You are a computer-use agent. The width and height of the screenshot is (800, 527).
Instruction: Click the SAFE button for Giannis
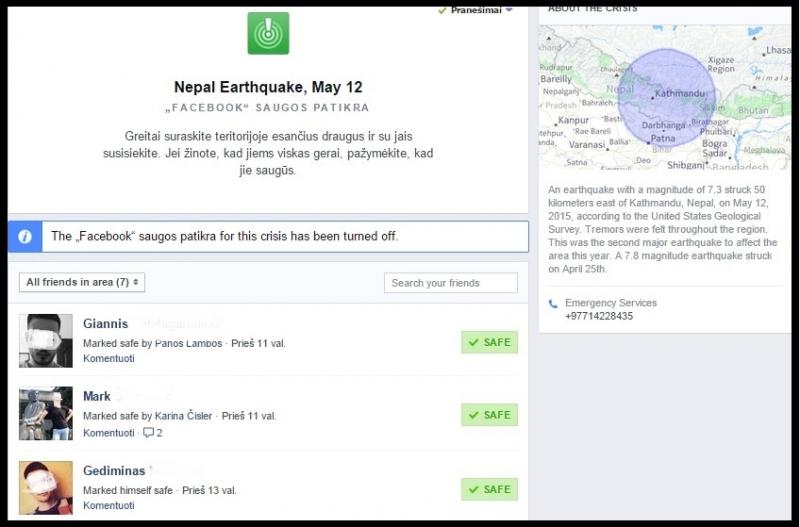(489, 342)
